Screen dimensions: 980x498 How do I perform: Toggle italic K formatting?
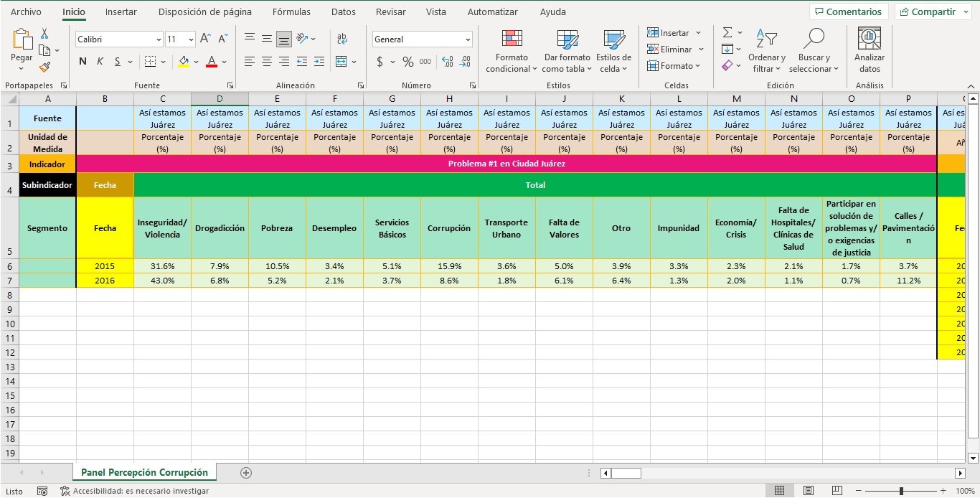tap(100, 62)
